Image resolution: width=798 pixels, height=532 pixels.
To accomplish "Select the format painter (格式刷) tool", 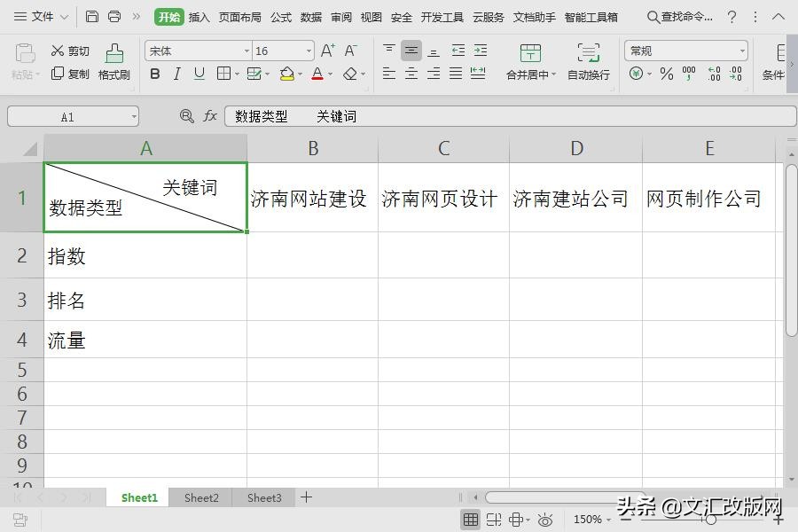I will click(x=117, y=62).
